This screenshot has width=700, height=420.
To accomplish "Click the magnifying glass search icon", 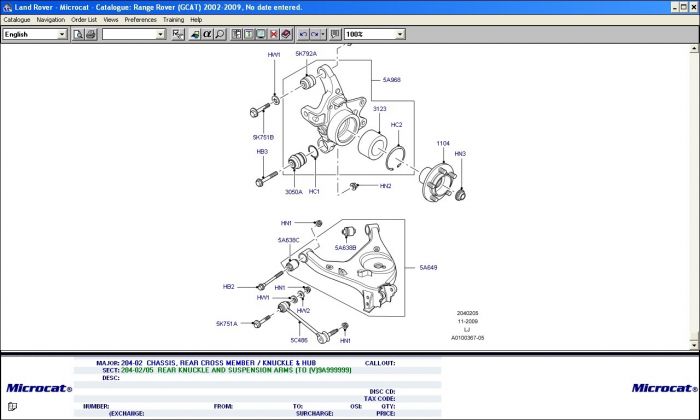I will pyautogui.click(x=220, y=34).
